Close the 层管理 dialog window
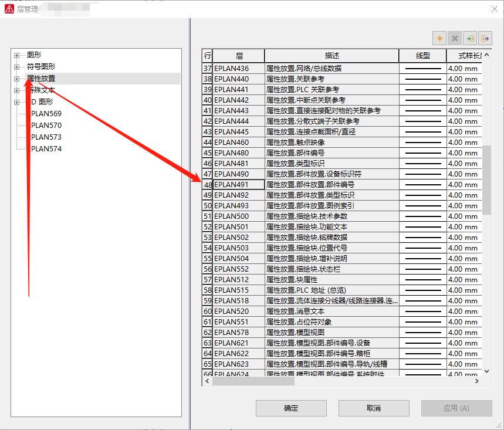This screenshot has height=430, width=504. click(x=491, y=9)
